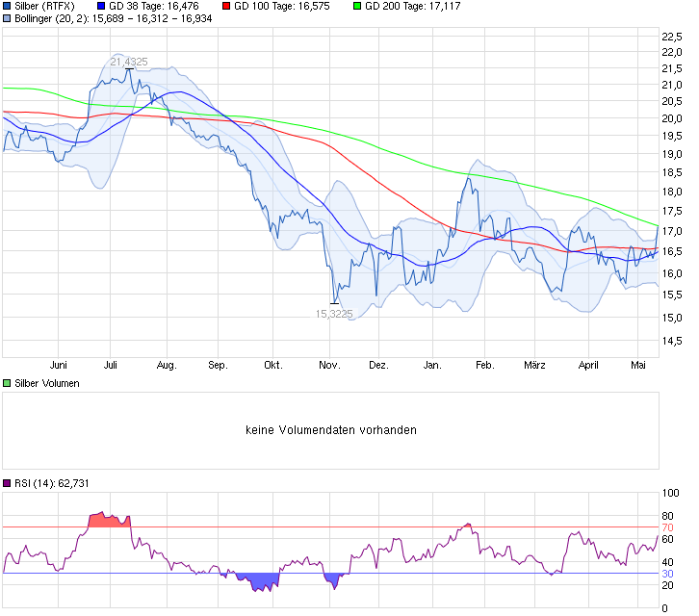Click the 17,0 price axis value
Screen dimensions: 699x616
pos(672,231)
